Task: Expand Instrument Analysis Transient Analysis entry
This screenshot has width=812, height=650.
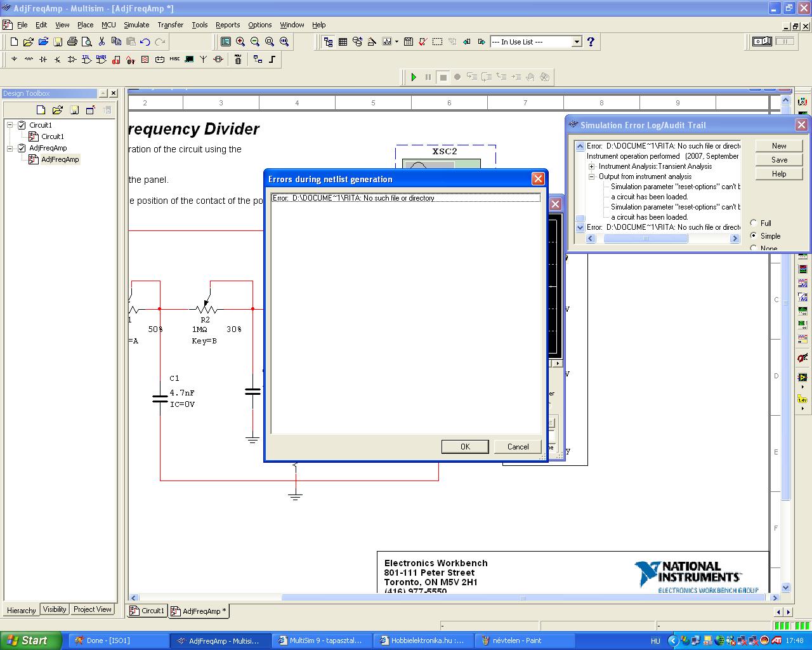Action: pos(591,166)
